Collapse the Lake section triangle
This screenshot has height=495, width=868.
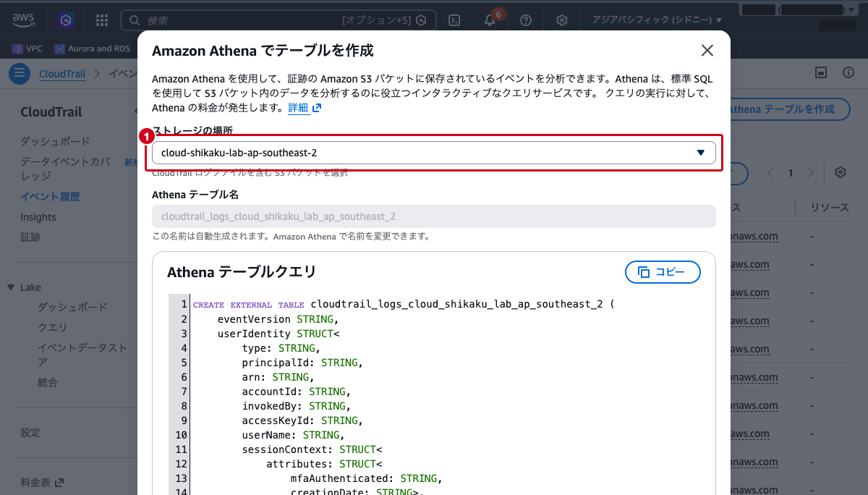pyautogui.click(x=11, y=287)
